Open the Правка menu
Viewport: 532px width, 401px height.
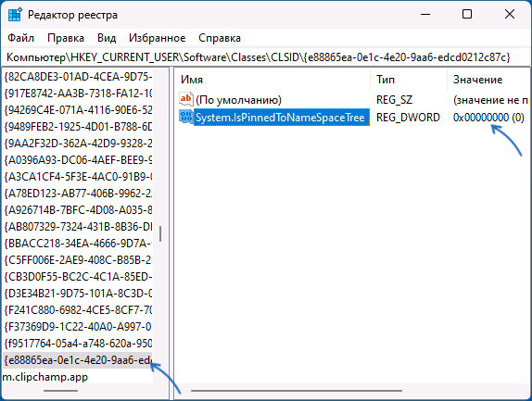[66, 38]
